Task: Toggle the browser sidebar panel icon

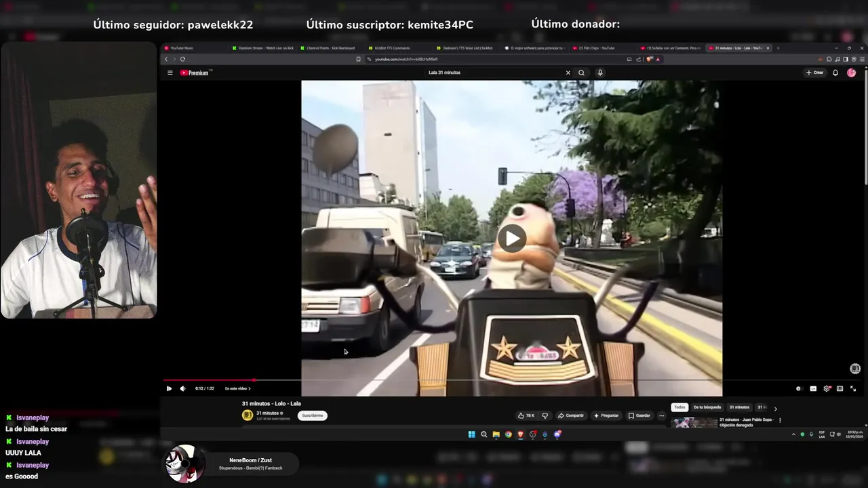Action: [x=845, y=59]
